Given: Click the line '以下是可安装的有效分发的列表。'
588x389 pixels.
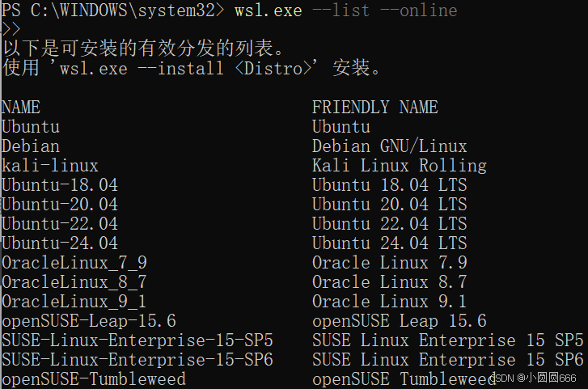Looking at the screenshot, I should click(143, 49).
